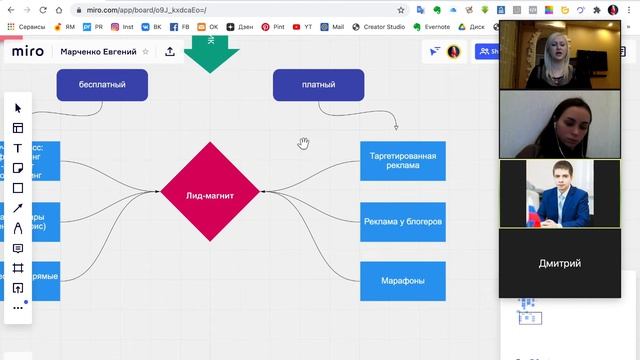Screen dimensions: 640x360
Task: Open Дзен bookmark
Action: click(240, 27)
